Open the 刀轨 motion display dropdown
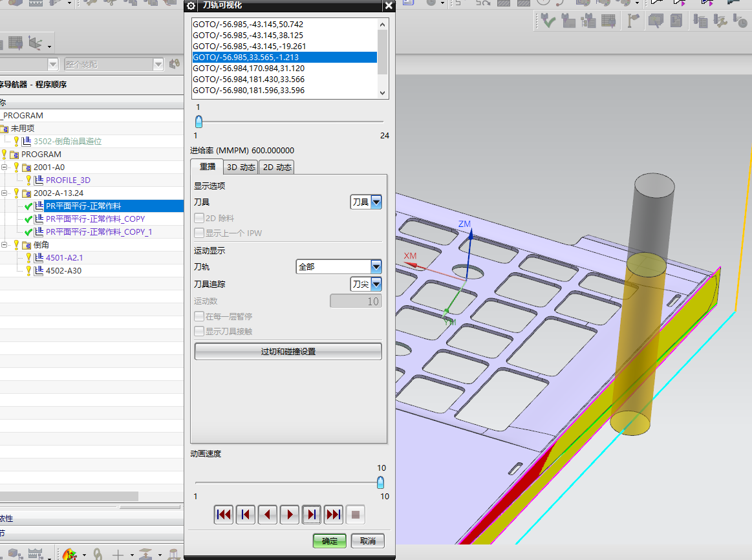 (x=376, y=266)
